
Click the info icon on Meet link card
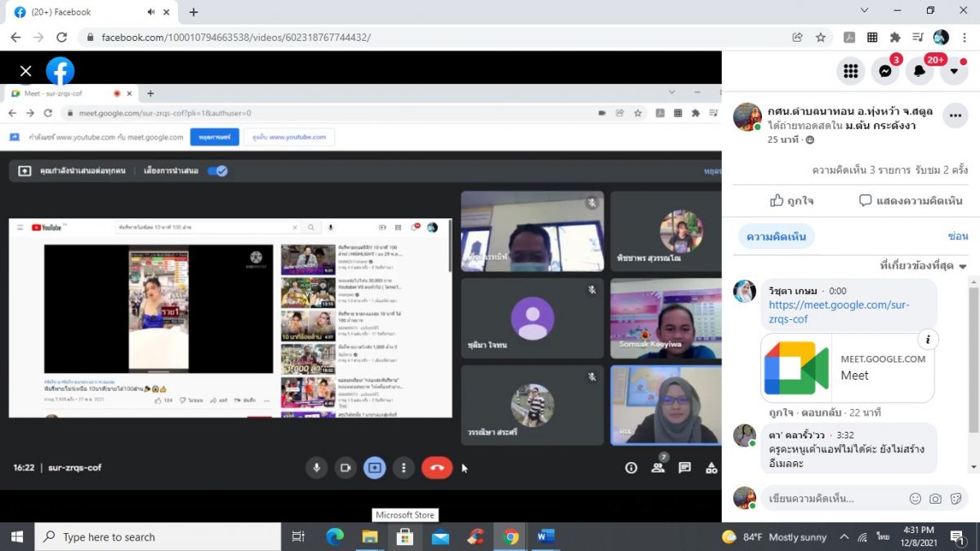coord(927,340)
